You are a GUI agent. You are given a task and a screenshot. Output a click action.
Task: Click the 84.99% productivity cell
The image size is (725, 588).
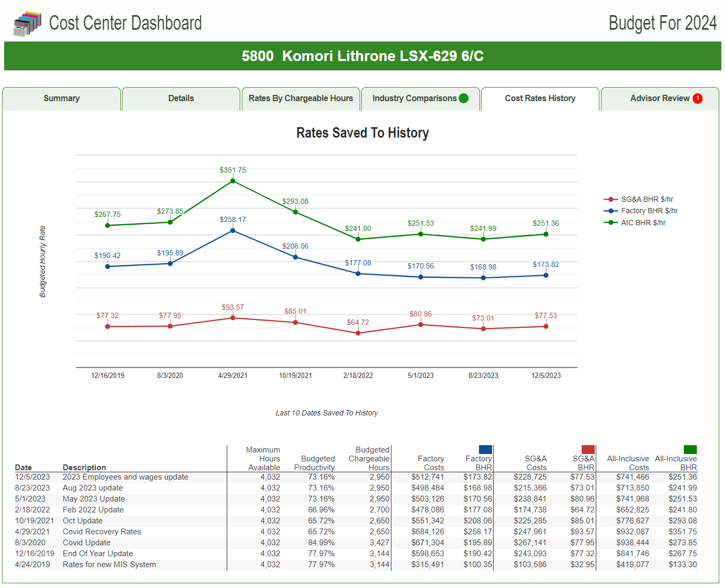[321, 543]
